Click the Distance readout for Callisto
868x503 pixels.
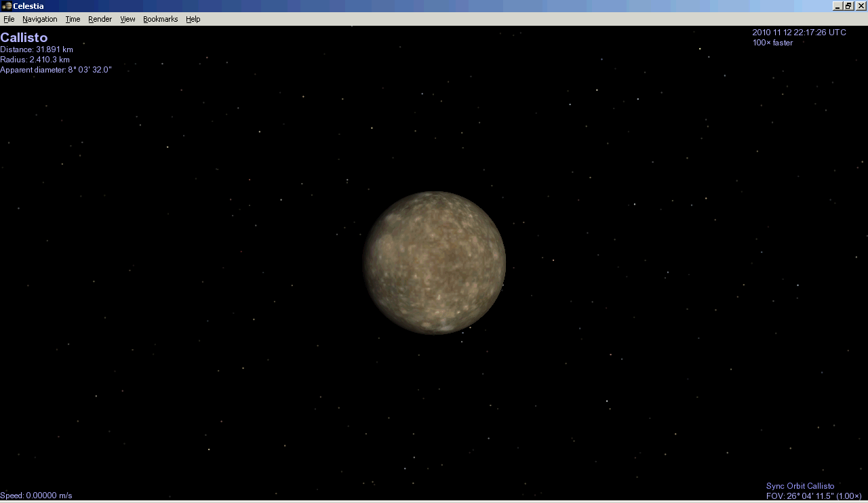coord(37,49)
